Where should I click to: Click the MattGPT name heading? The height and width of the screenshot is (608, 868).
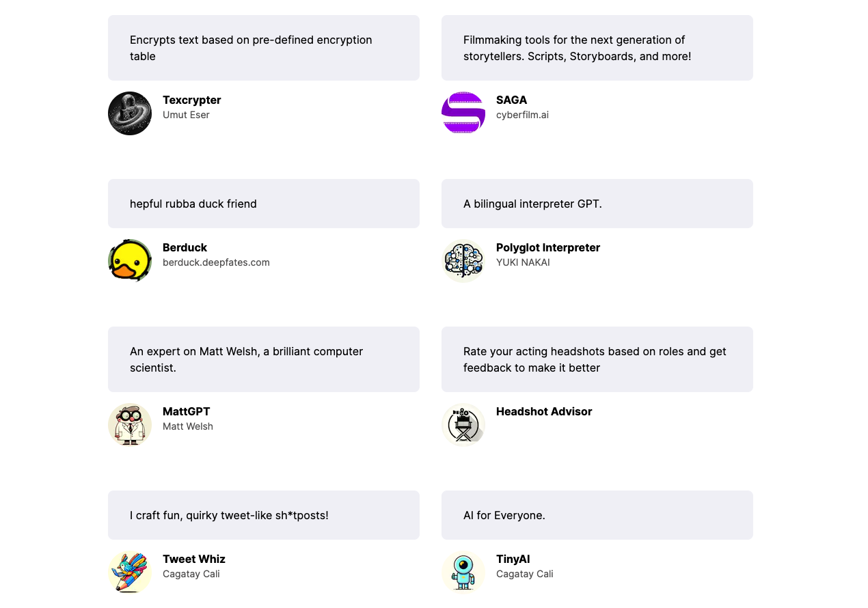pyautogui.click(x=187, y=411)
